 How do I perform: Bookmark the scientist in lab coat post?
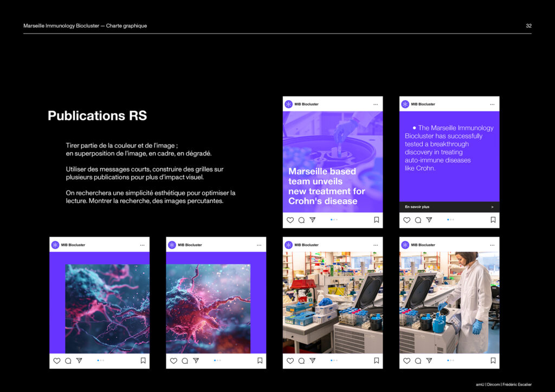[493, 361]
